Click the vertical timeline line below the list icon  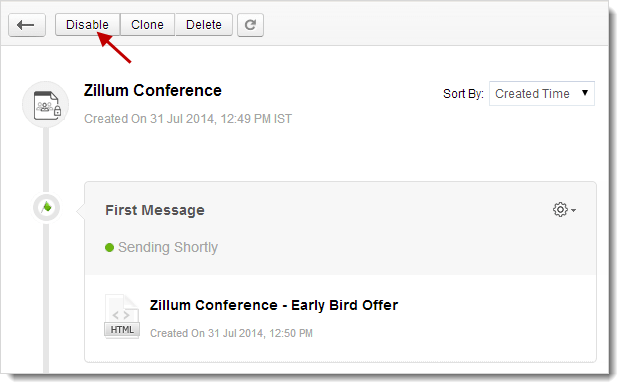[46, 160]
